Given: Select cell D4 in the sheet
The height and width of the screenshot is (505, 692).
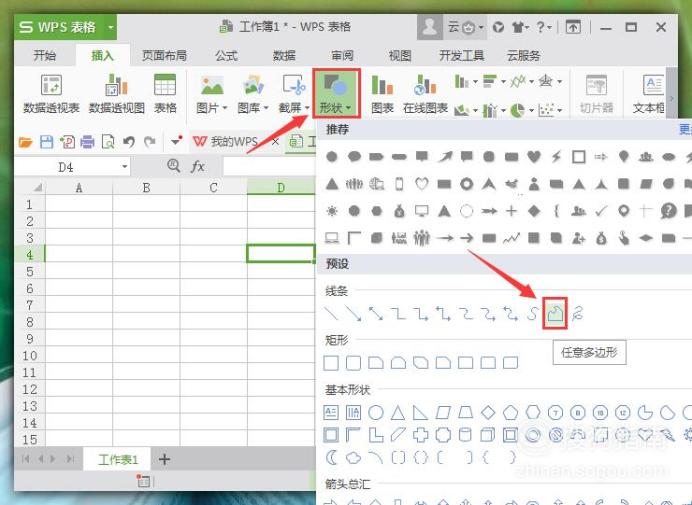Looking at the screenshot, I should [280, 254].
